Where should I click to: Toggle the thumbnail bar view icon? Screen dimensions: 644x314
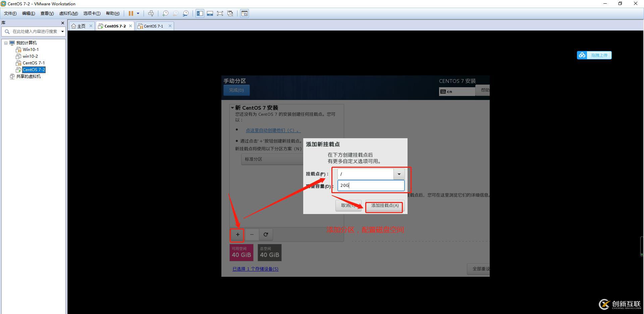point(210,13)
